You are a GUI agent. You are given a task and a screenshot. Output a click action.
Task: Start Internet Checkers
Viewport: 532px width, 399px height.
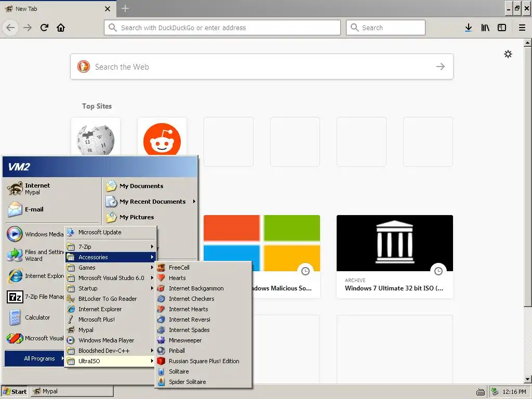click(203, 299)
